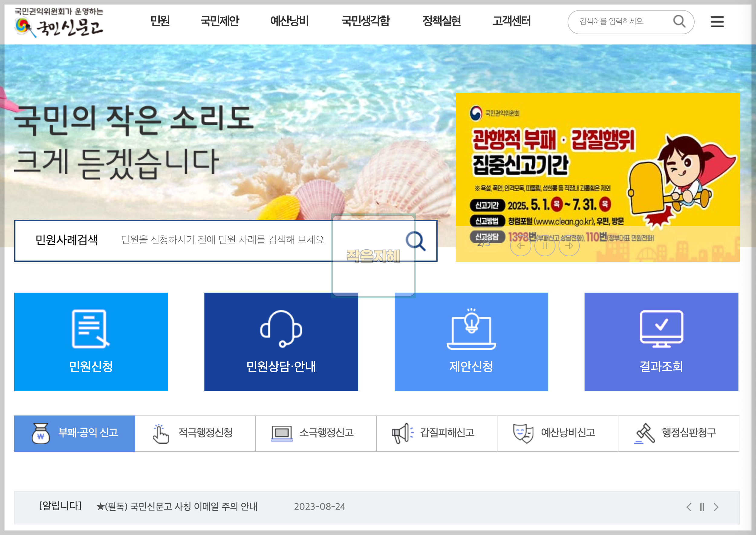Open the 제안신청 lightbulb tile
The height and width of the screenshot is (535, 756).
pos(471,342)
